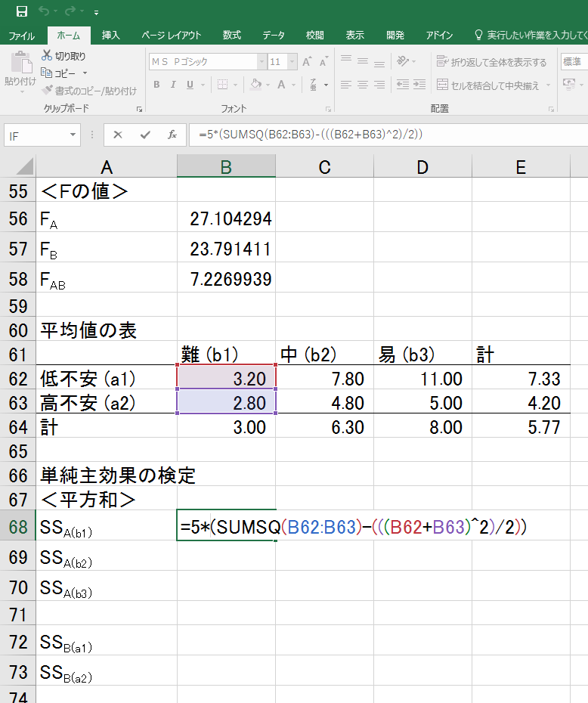Open the font name dropdown arrow
The height and width of the screenshot is (703, 588).
[x=262, y=61]
